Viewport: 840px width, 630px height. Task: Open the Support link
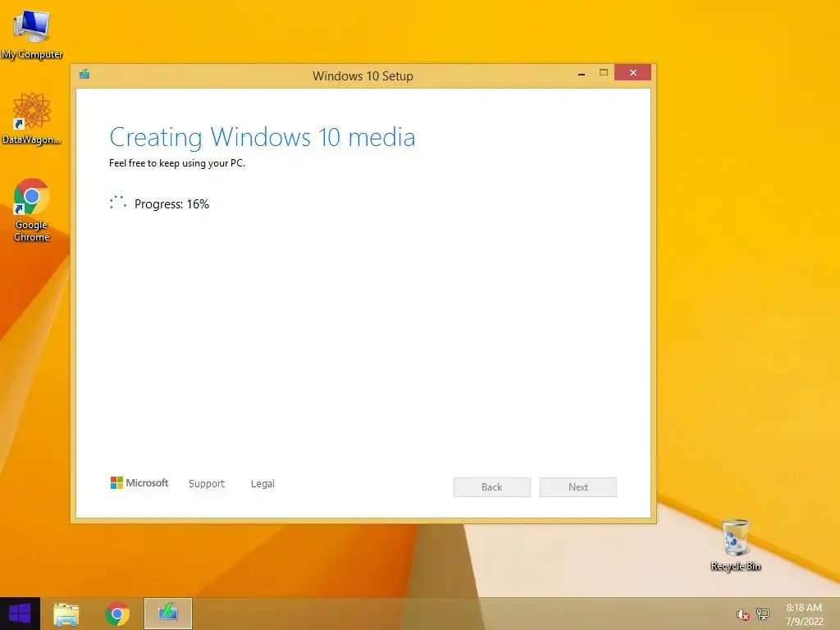[207, 483]
